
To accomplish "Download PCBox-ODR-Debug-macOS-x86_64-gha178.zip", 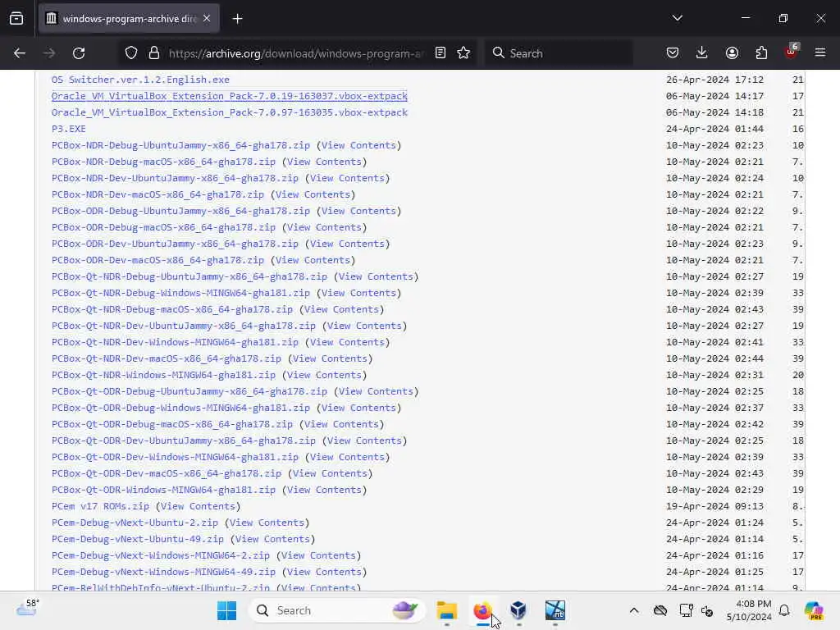I will pyautogui.click(x=163, y=227).
